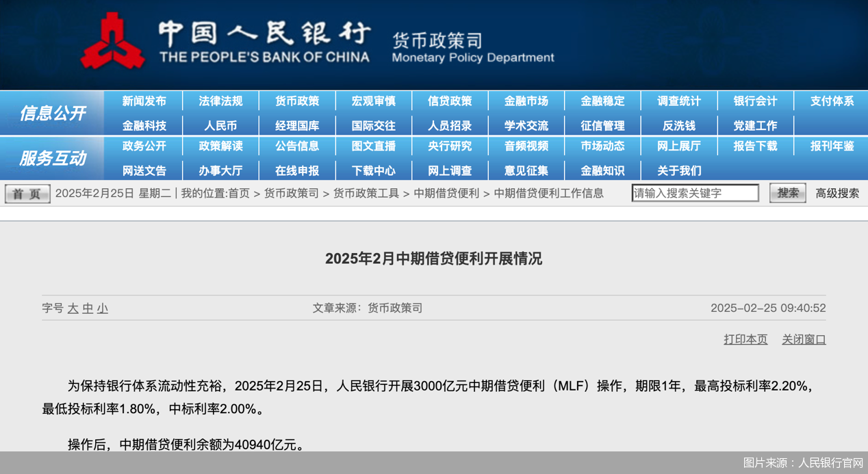The image size is (868, 474).
Task: Open the 反洗钱 navigation entry
Action: point(678,125)
